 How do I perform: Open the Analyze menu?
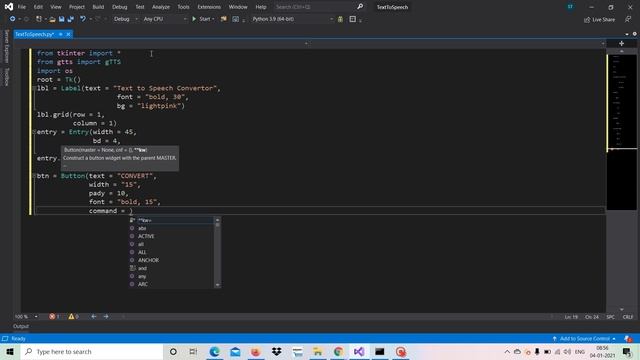click(161, 7)
